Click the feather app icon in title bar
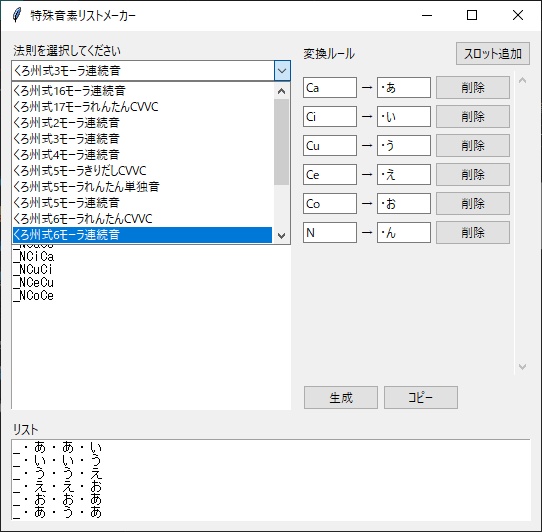The width and height of the screenshot is (542, 532). tap(17, 15)
